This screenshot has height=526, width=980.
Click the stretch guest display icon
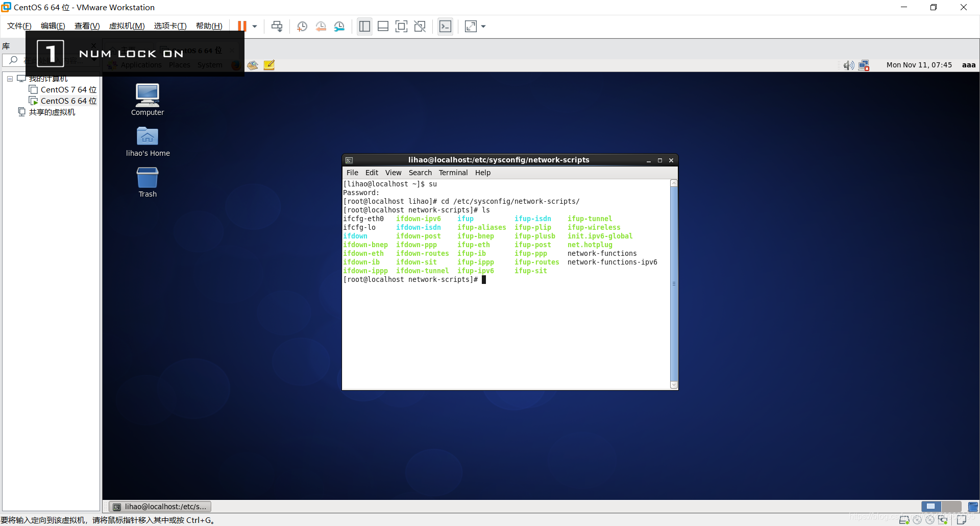(471, 26)
